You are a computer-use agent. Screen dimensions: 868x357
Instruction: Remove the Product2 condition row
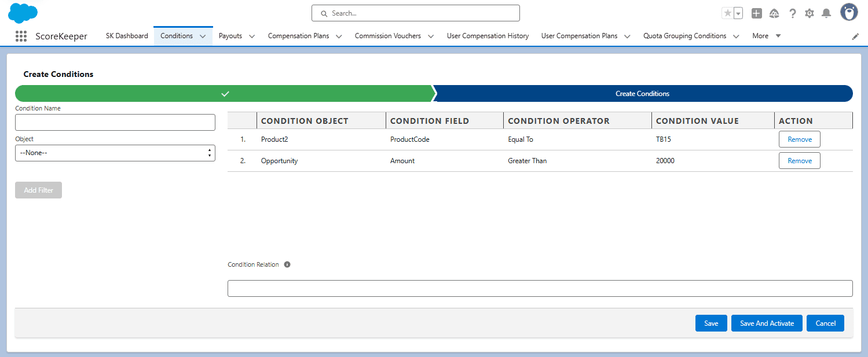(799, 139)
